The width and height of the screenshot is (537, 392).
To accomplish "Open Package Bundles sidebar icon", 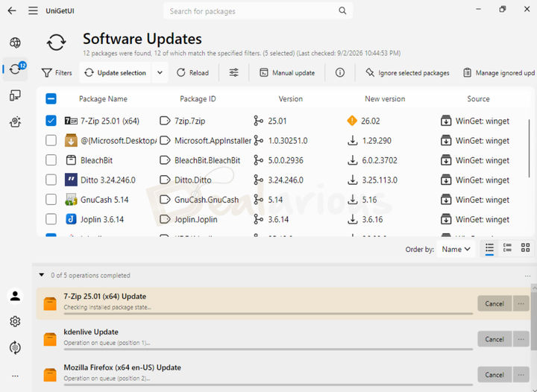I will (15, 121).
